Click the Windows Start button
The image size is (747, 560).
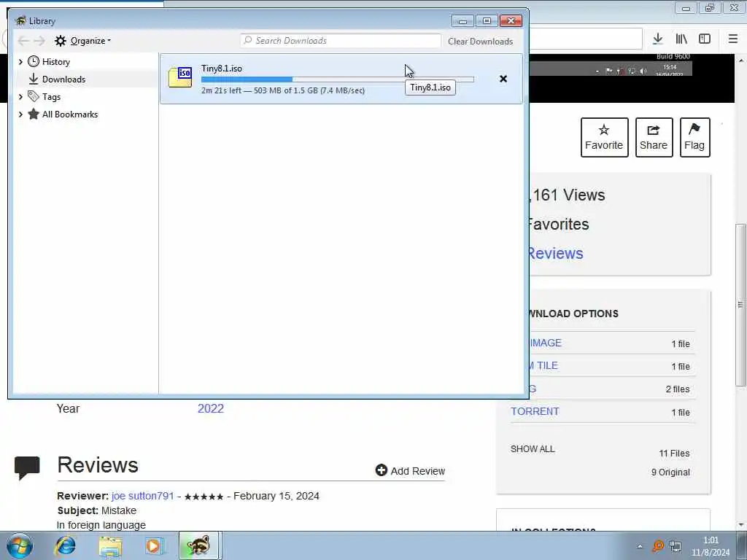click(19, 545)
